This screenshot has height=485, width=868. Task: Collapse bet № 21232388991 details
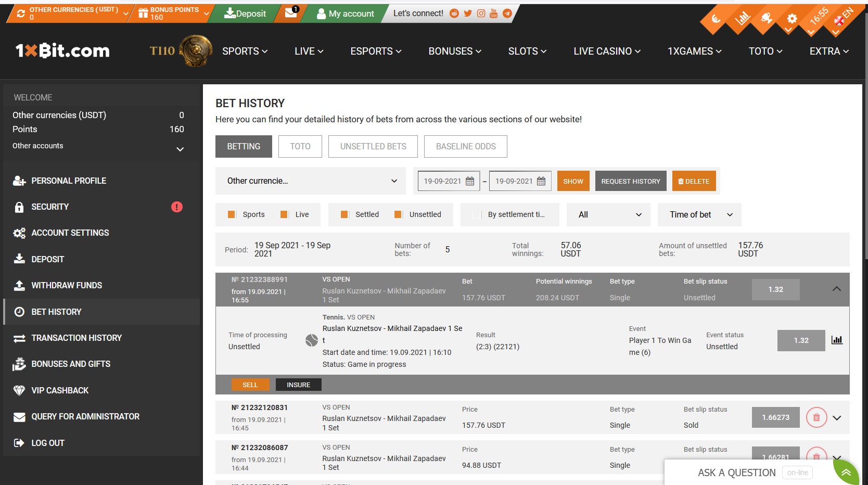(x=837, y=289)
